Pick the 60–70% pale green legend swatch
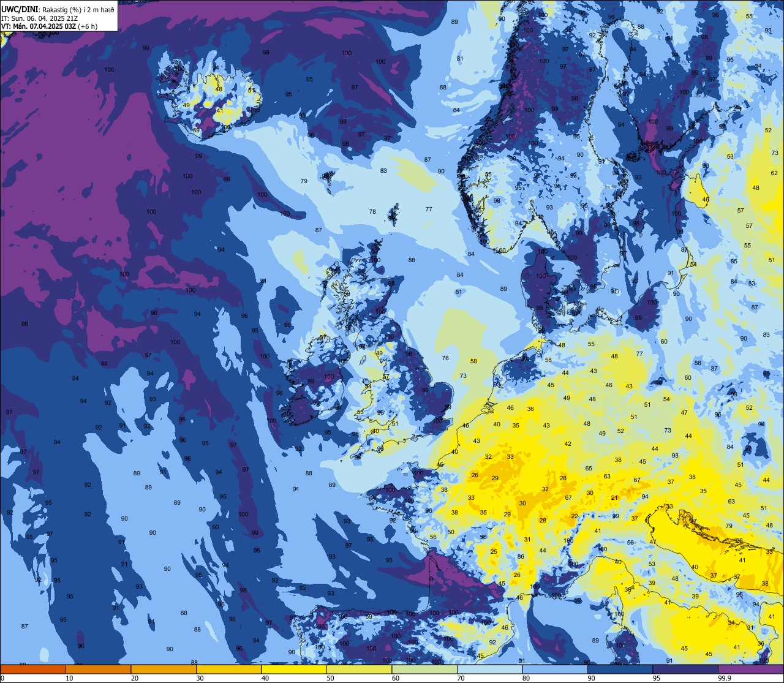 (424, 669)
